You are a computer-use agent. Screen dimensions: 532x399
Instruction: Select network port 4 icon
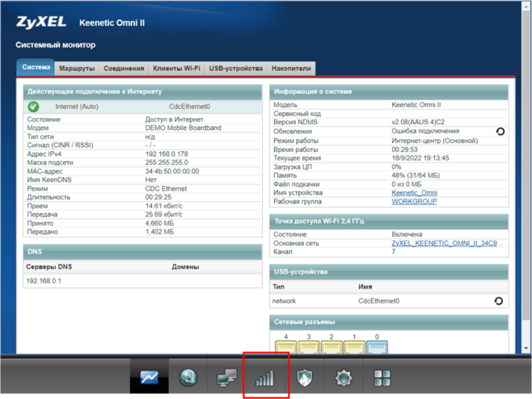[285, 347]
